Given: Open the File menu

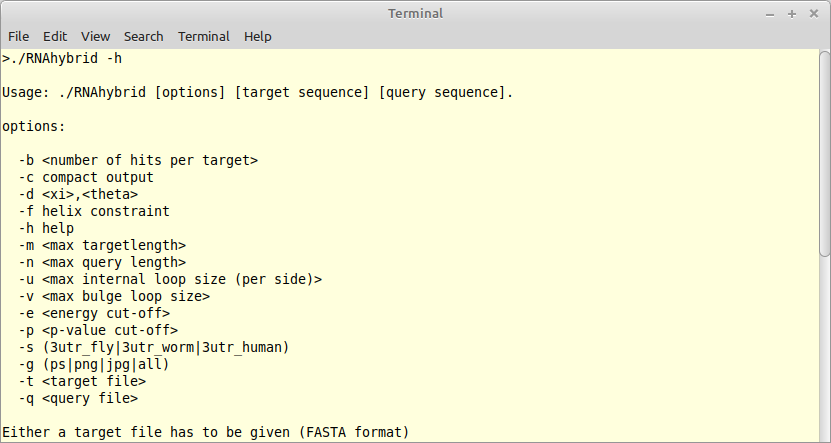Looking at the screenshot, I should pyautogui.click(x=19, y=37).
